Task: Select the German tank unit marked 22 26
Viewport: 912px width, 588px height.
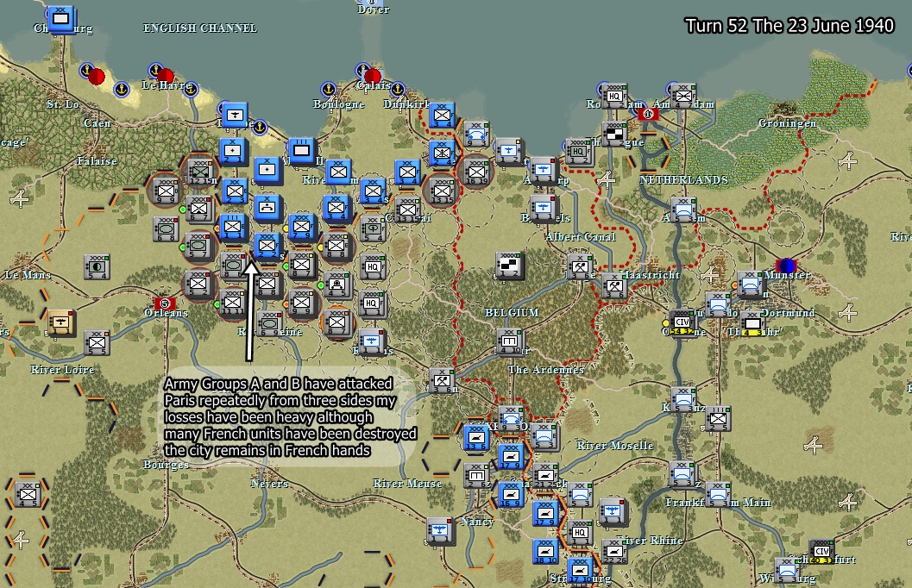Action: (x=614, y=552)
